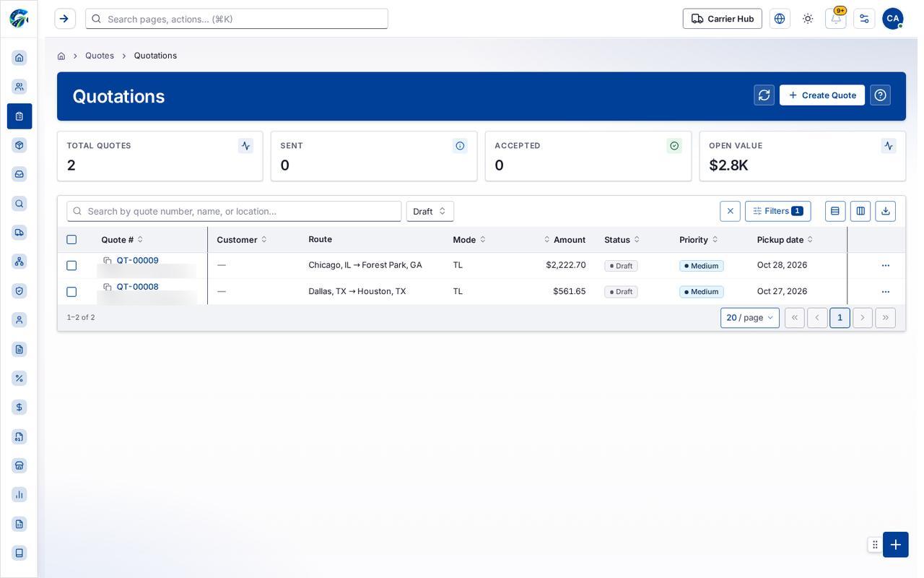Viewport: 924px width, 578px height.
Task: Open the package box icon in the sidebar
Action: click(x=19, y=145)
